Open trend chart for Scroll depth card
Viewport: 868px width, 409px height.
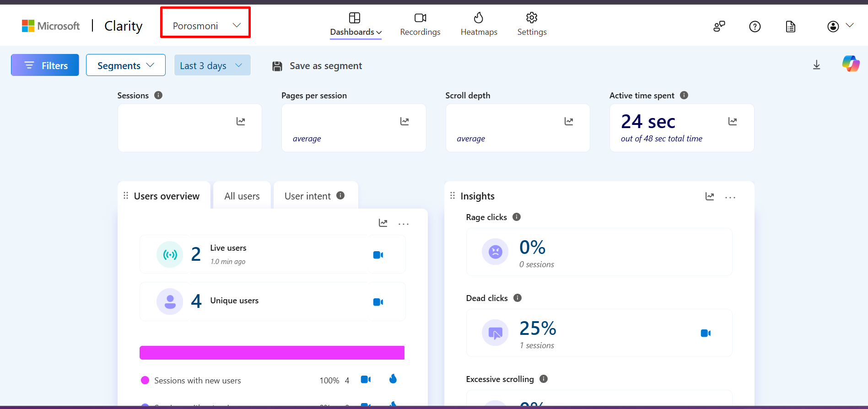(x=569, y=121)
